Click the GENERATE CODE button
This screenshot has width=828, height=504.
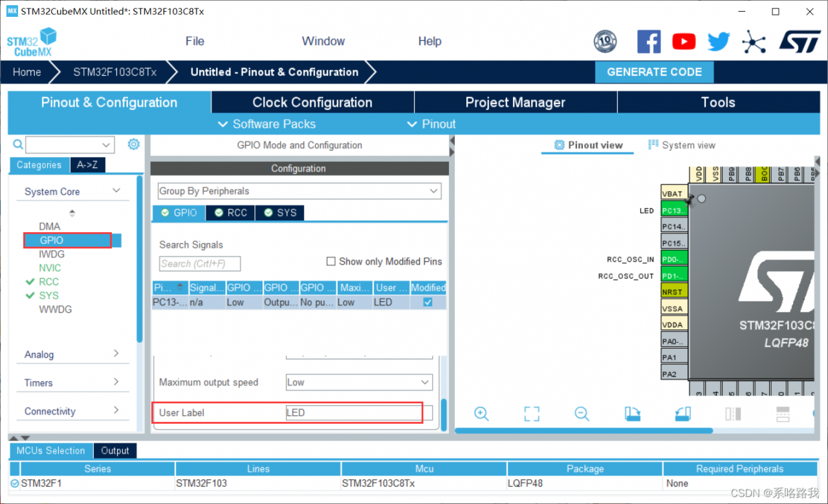pos(654,72)
